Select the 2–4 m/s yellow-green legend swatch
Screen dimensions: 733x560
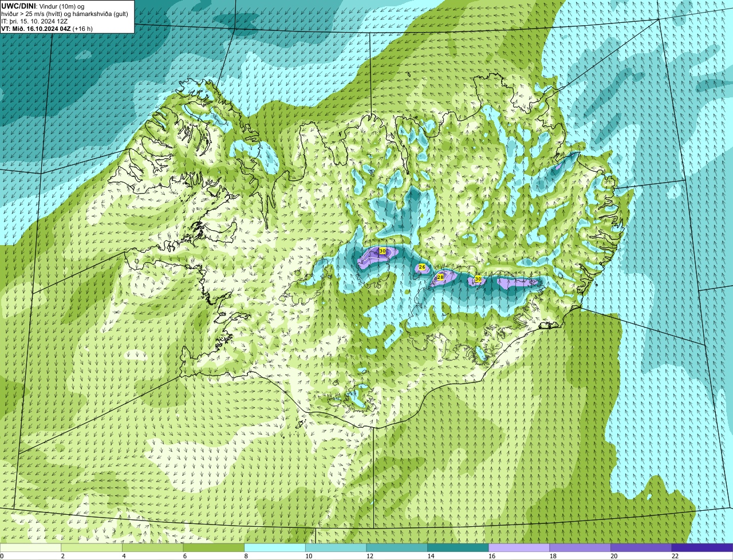[92, 547]
